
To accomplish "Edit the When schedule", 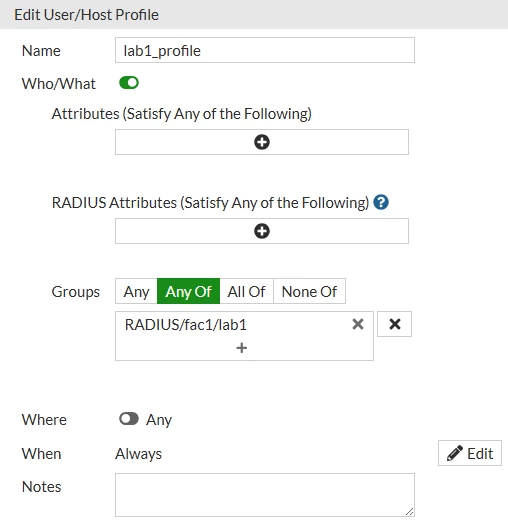I will pyautogui.click(x=470, y=453).
